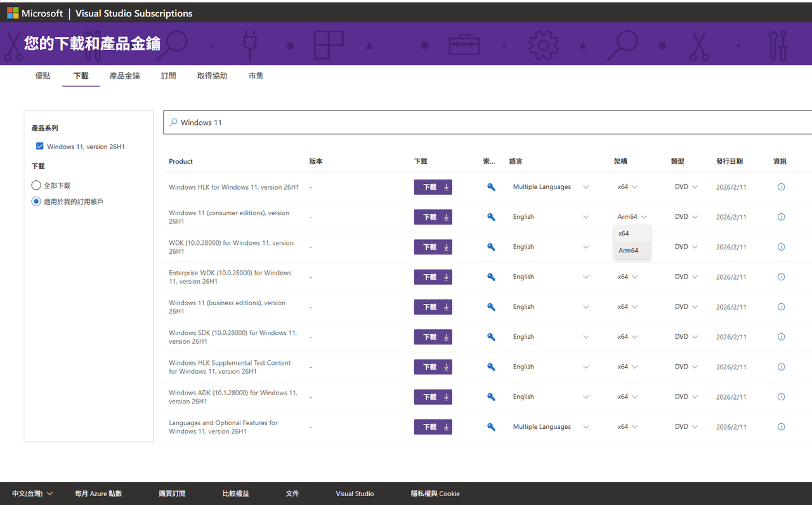Show info for Windows SDK row
The height and width of the screenshot is (505, 812).
coord(781,337)
